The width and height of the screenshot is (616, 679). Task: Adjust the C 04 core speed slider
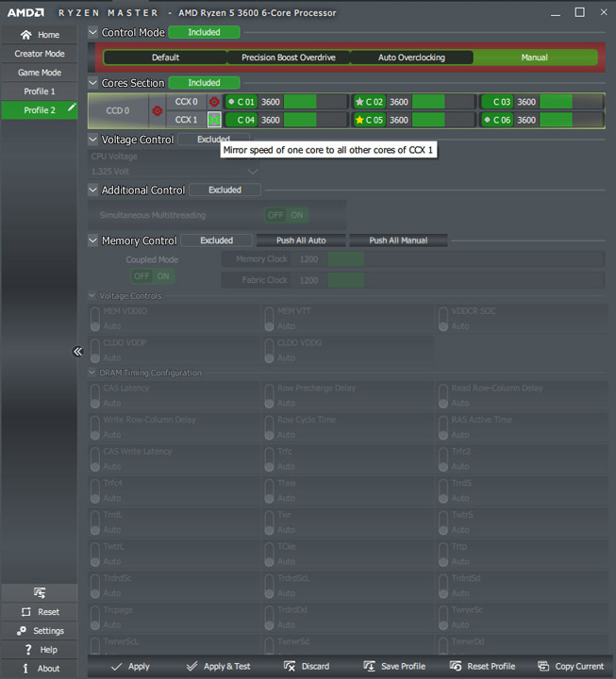pyautogui.click(x=316, y=120)
